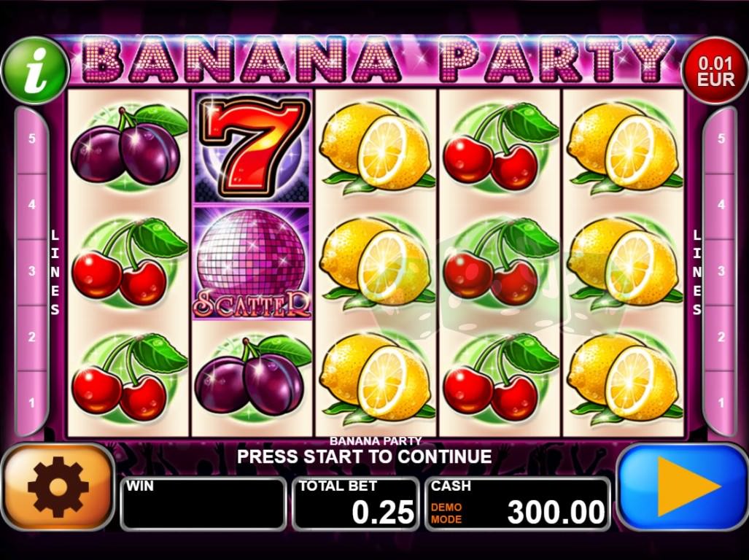
Task: Open the green info paytable button
Action: (35, 71)
